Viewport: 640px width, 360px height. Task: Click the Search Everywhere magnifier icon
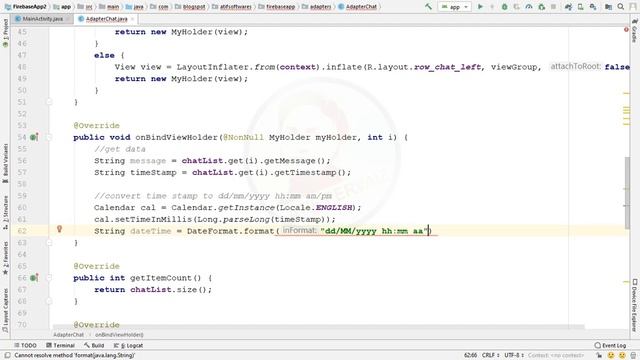click(x=621, y=7)
